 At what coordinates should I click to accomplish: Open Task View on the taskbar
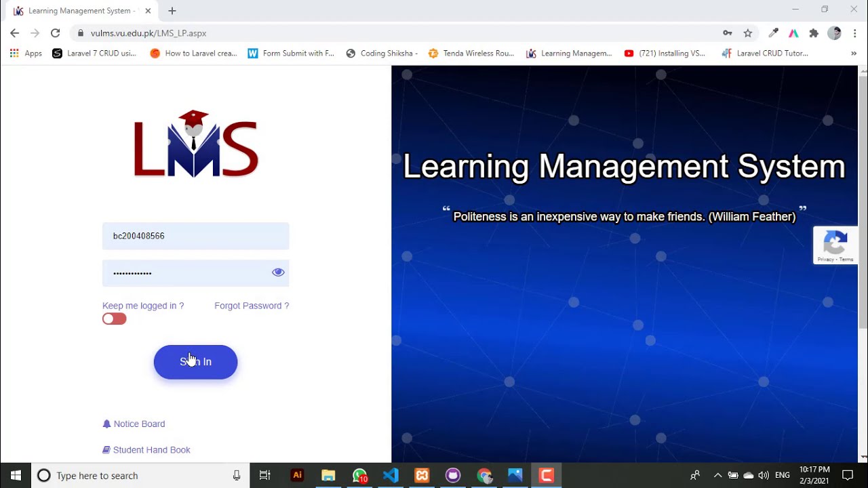(265, 476)
